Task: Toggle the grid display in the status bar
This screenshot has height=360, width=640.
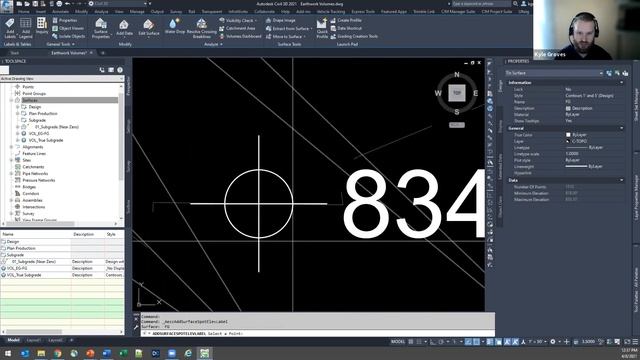Action: 411,342
